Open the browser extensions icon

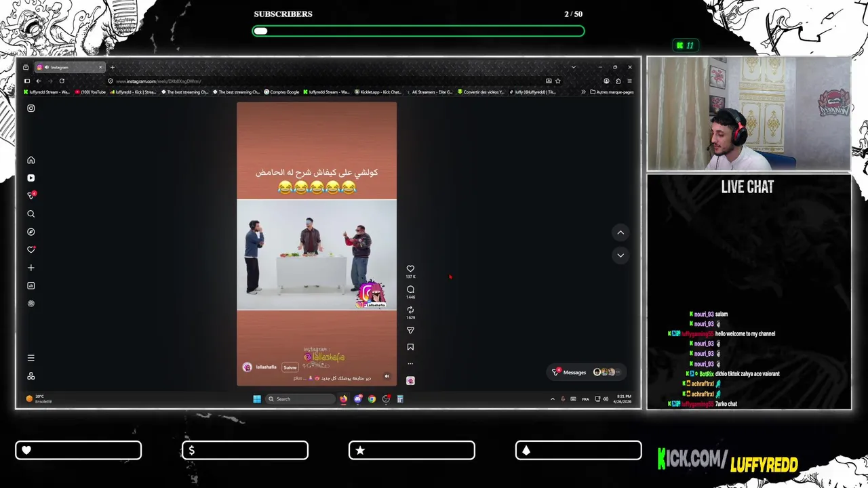(618, 81)
